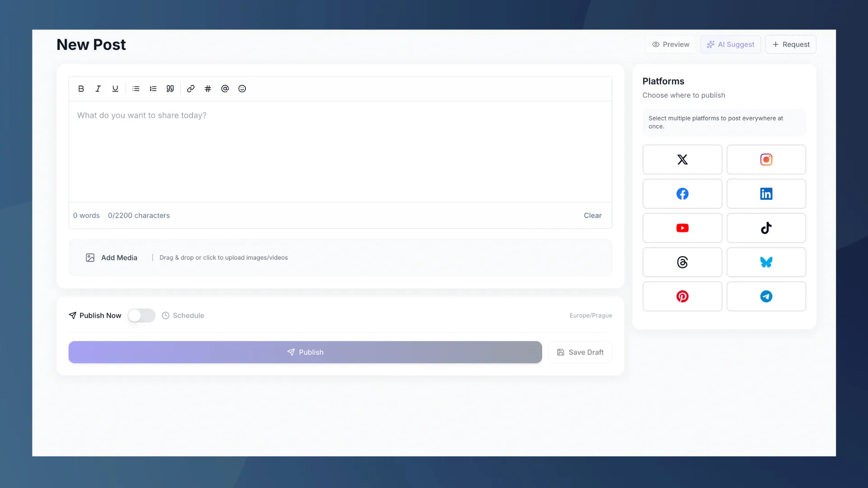Click the 'Select multiple platforms' tip text
The width and height of the screenshot is (868, 488).
[x=716, y=122]
